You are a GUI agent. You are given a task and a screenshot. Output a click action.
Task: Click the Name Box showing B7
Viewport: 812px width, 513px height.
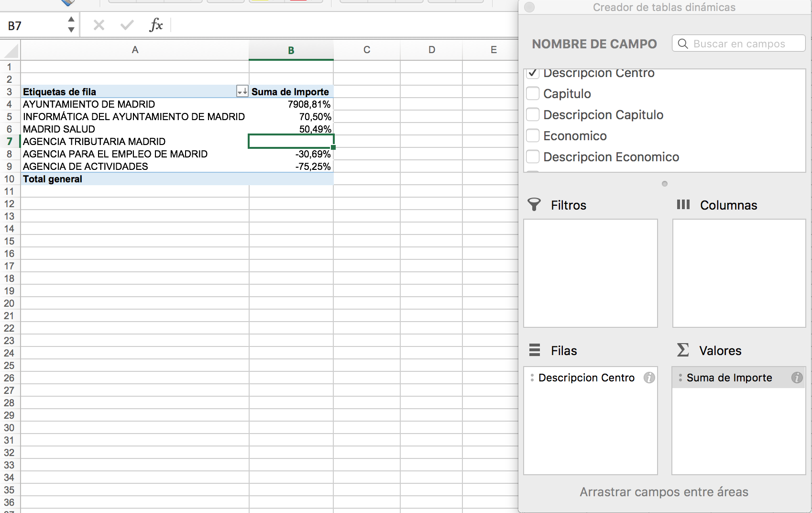pyautogui.click(x=33, y=25)
